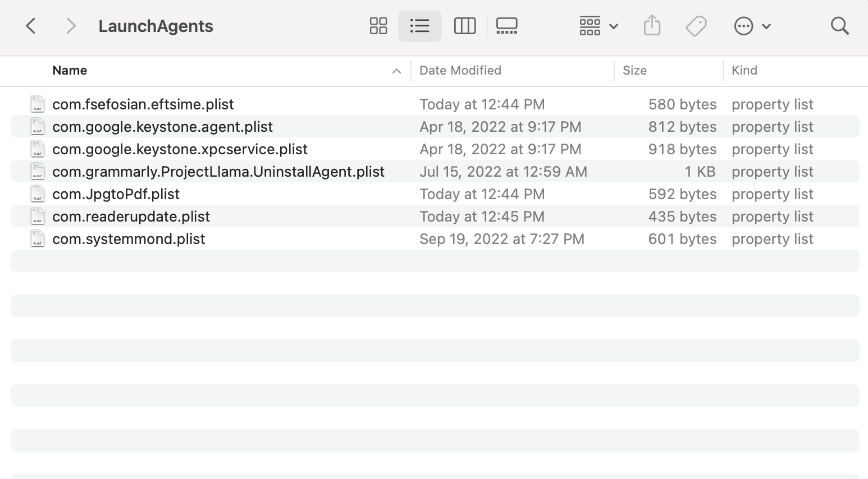Open the Group By dropdown
This screenshot has height=479, width=868.
tap(599, 26)
